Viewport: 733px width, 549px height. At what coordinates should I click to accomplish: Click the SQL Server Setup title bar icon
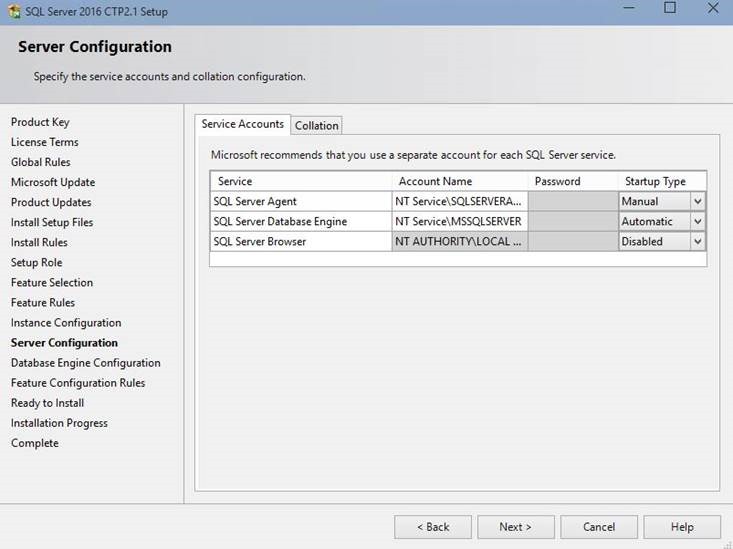pyautogui.click(x=14, y=11)
